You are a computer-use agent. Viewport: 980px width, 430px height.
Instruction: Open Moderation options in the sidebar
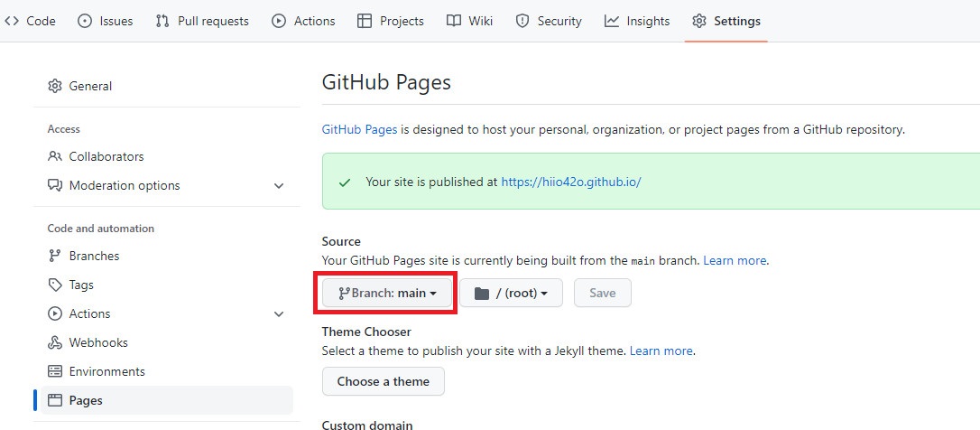(x=167, y=185)
